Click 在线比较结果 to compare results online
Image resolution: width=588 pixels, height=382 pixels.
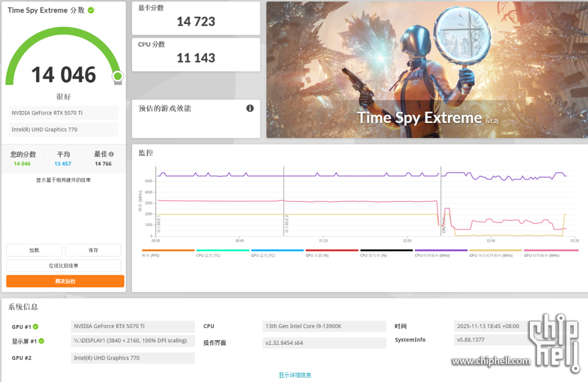coord(63,265)
